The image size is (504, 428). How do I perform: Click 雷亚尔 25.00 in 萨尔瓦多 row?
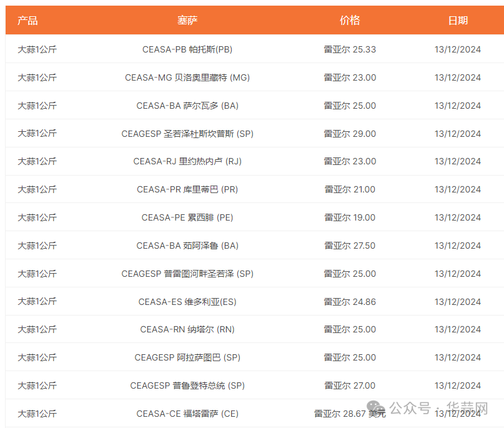click(x=350, y=106)
